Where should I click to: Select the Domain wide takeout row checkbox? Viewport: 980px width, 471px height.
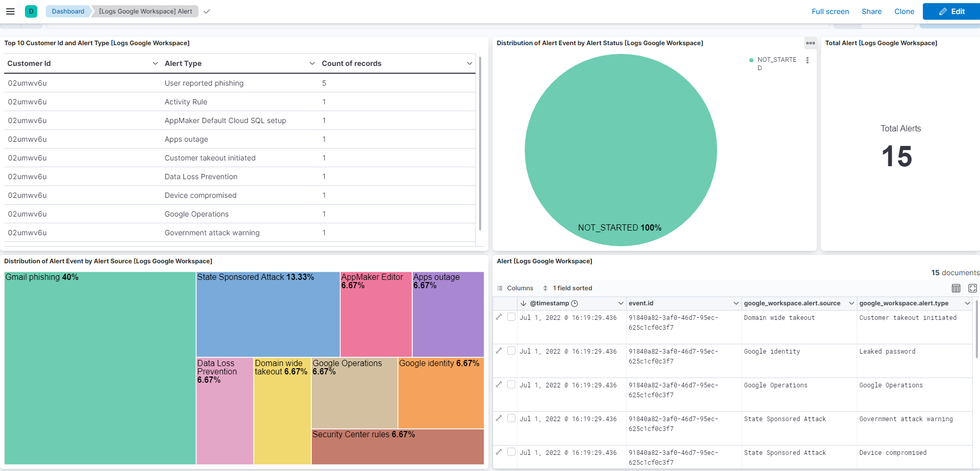coord(511,317)
